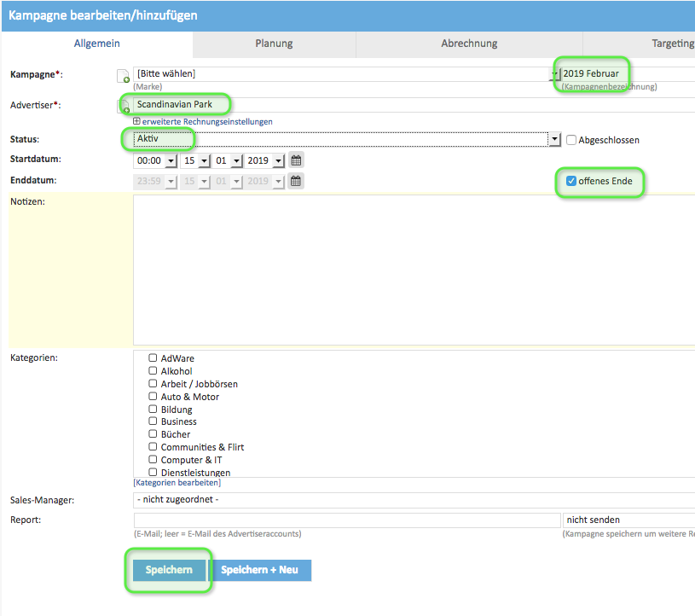Switch to the Abrechnung tab
The height and width of the screenshot is (616, 695).
pos(469,44)
